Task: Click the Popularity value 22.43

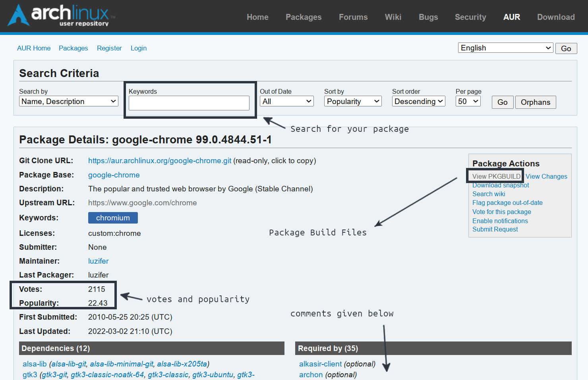Action: click(x=98, y=303)
